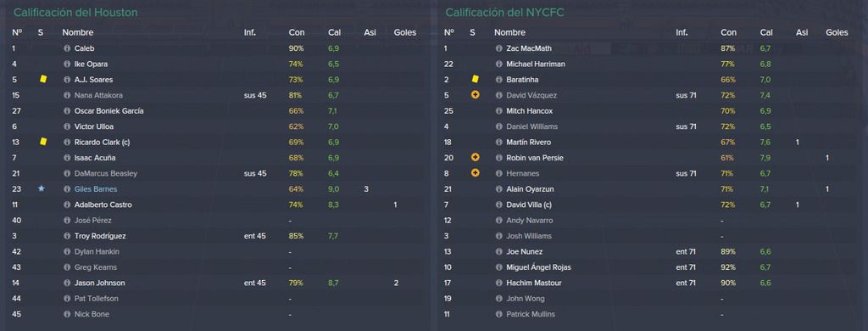Click Ricardo Clark's yellow card icon

[43, 142]
